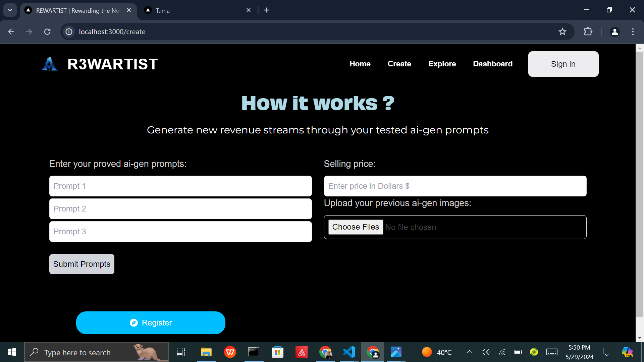Viewport: 644px width, 362px height.
Task: Click the Submit Prompts button
Action: [x=82, y=264]
